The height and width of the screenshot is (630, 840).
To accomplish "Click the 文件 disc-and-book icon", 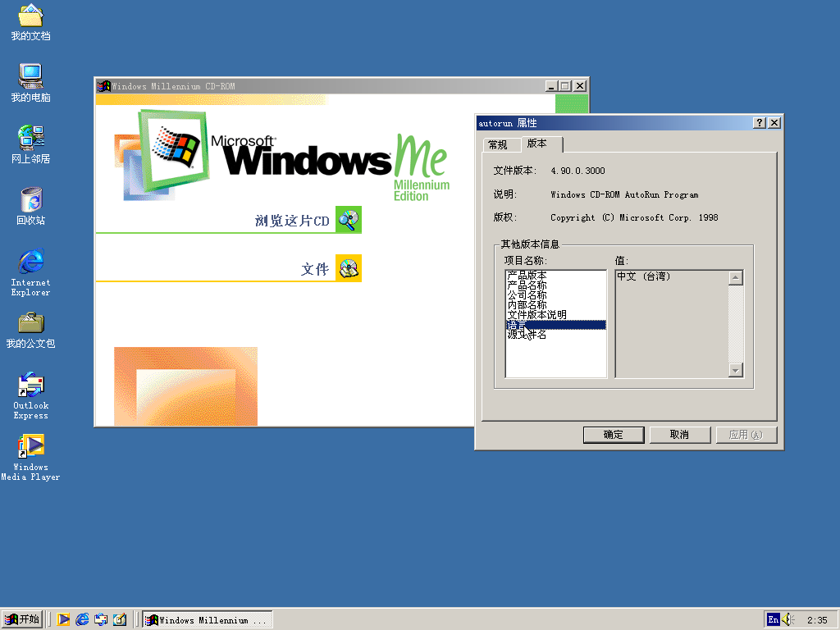I will [x=349, y=268].
